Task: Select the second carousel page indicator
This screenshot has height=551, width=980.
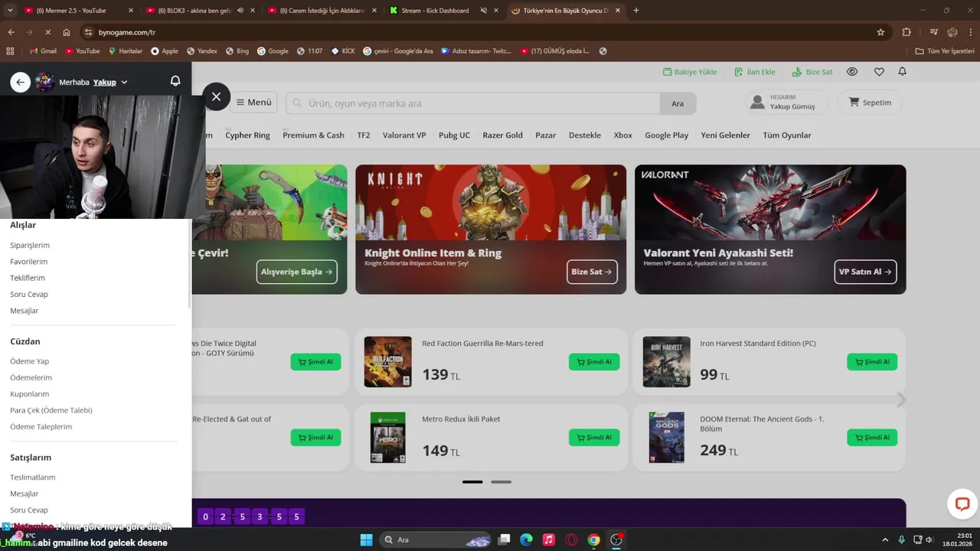Action: [501, 482]
